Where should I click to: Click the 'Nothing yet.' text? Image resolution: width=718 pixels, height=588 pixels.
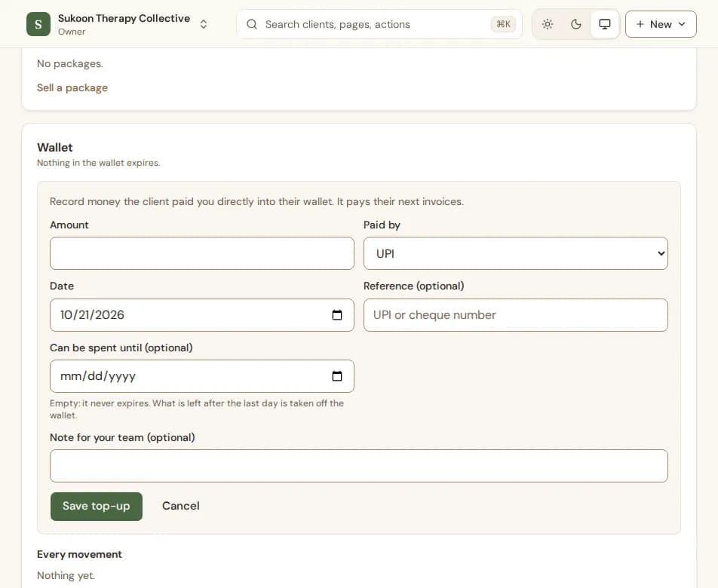click(x=66, y=576)
